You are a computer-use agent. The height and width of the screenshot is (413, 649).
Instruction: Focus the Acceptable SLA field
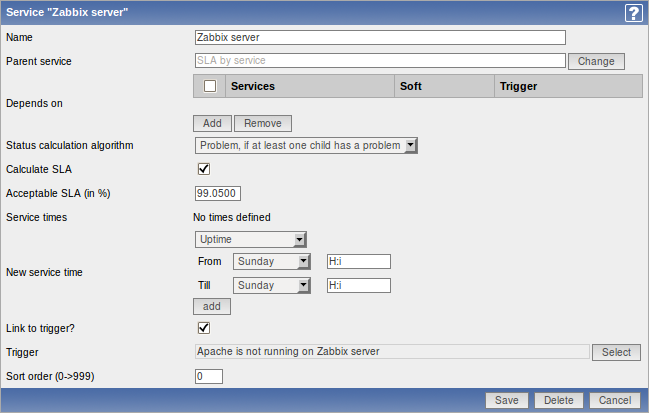[218, 193]
